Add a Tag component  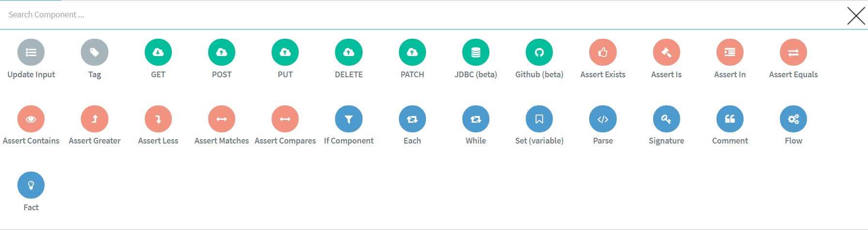point(94,52)
